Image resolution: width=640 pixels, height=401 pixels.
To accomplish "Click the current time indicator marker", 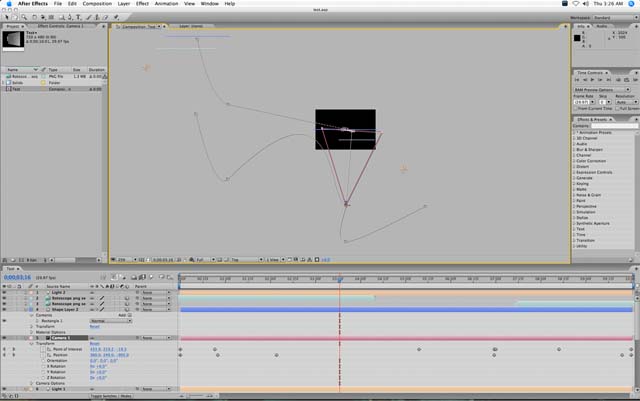I will point(339,279).
